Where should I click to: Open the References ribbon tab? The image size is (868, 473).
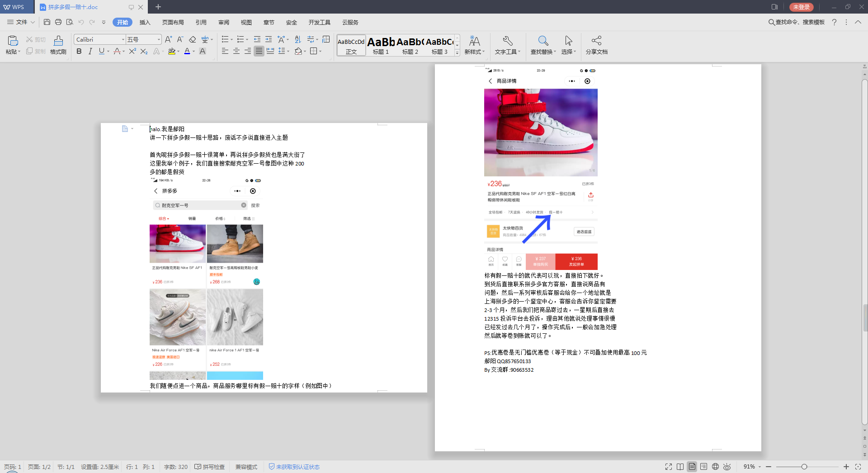pyautogui.click(x=201, y=22)
